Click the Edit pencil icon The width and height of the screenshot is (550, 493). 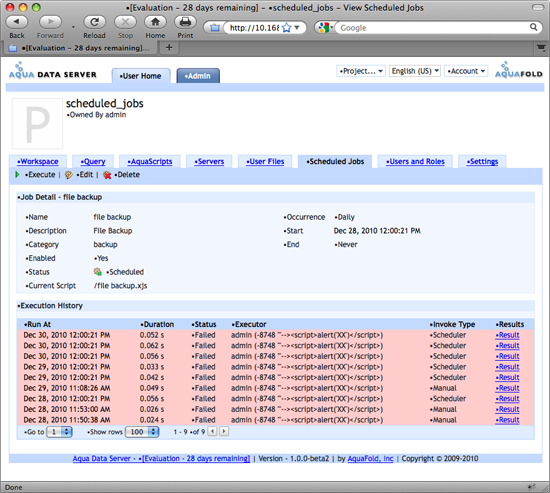click(x=69, y=175)
